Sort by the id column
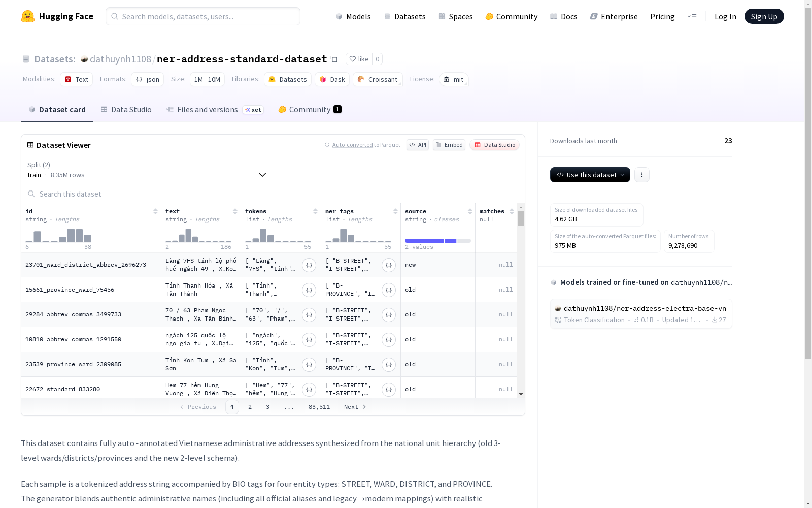Image resolution: width=812 pixels, height=508 pixels. point(155,211)
